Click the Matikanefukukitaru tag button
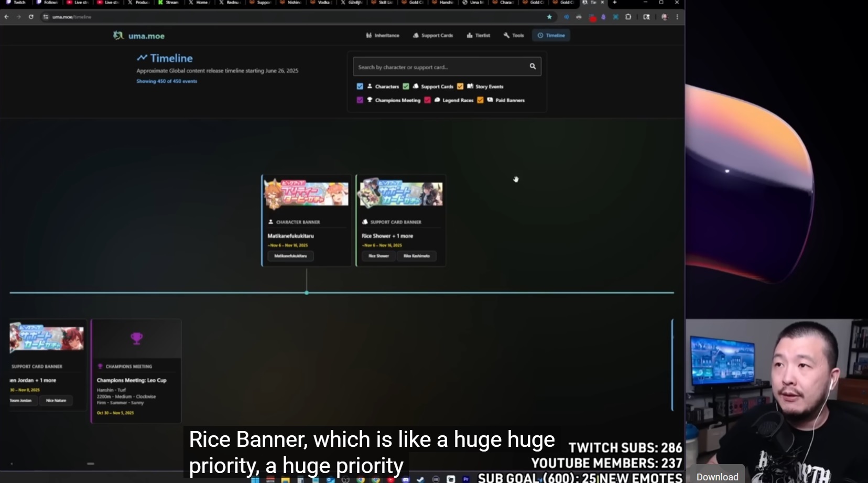Image resolution: width=868 pixels, height=483 pixels. pyautogui.click(x=290, y=256)
